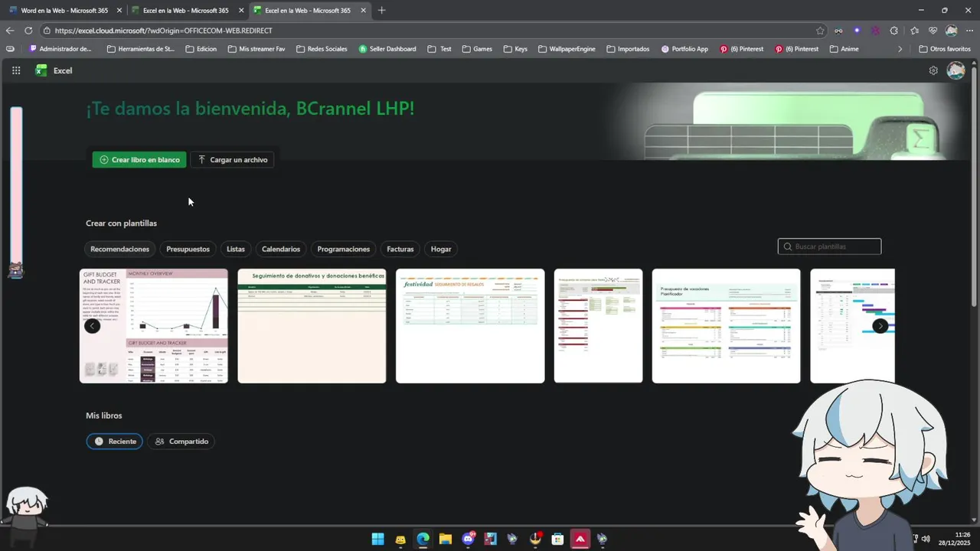Click the browser back arrow

(x=10, y=31)
